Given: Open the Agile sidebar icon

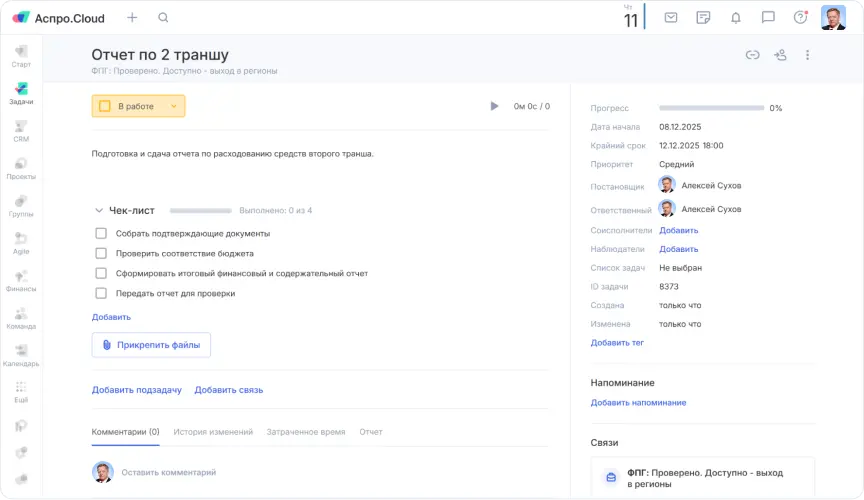Looking at the screenshot, I should [21, 243].
